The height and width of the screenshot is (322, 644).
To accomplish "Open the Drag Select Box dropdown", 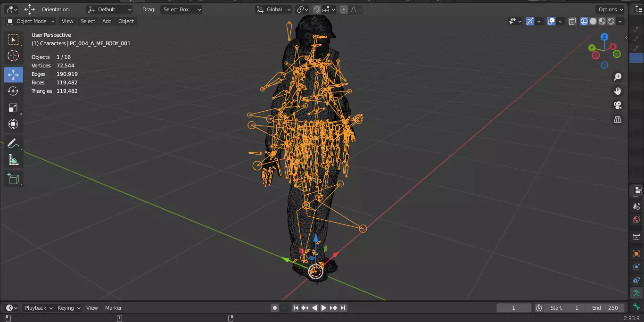I will point(182,9).
